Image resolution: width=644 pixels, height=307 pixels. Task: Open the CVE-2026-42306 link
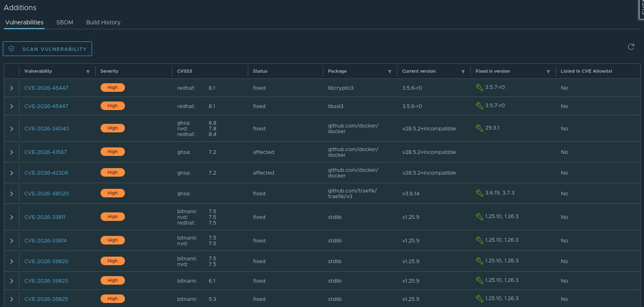46,173
